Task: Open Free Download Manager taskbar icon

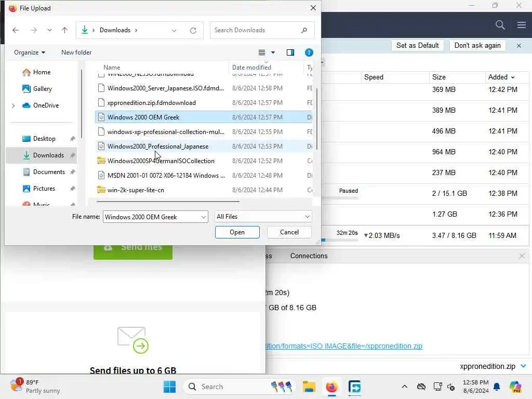Action: click(354, 387)
